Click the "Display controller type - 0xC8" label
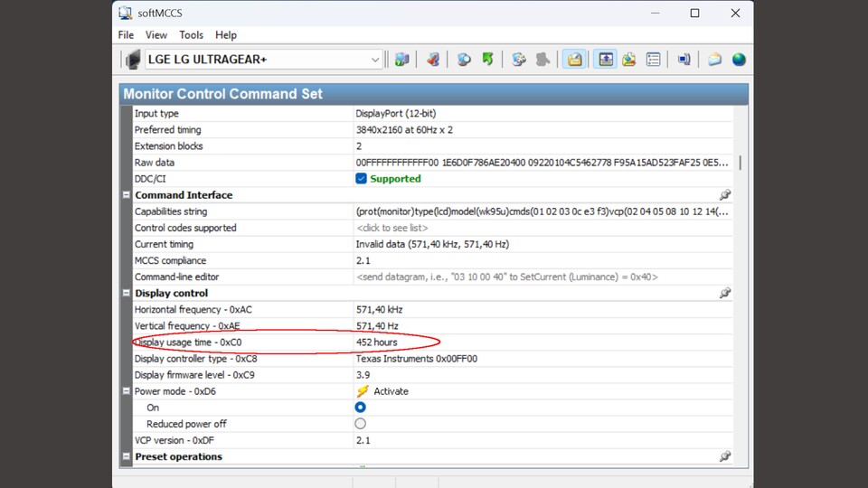 click(195, 359)
